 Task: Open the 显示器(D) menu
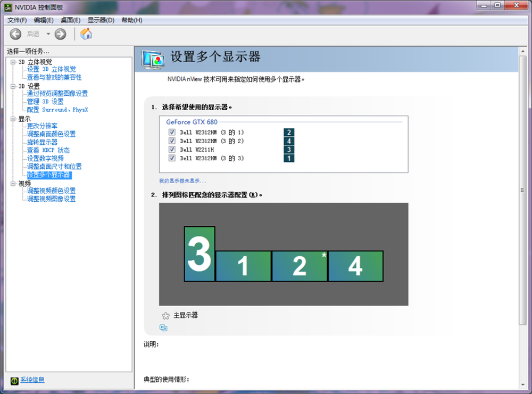[101, 20]
